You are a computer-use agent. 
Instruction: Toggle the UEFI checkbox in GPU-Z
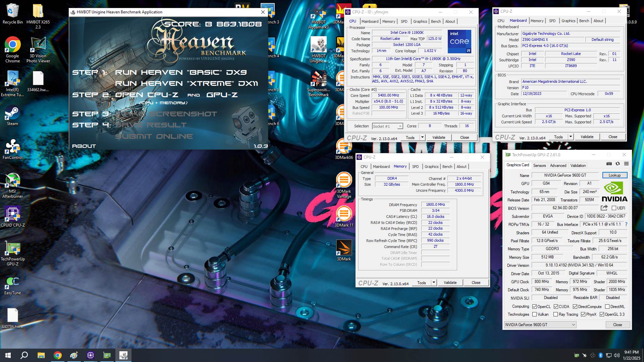pos(614,208)
